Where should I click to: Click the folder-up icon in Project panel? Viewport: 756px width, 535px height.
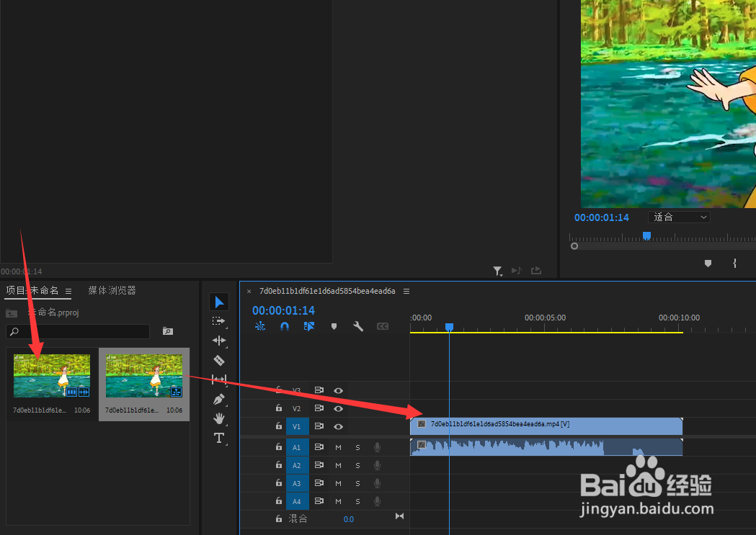(12, 313)
